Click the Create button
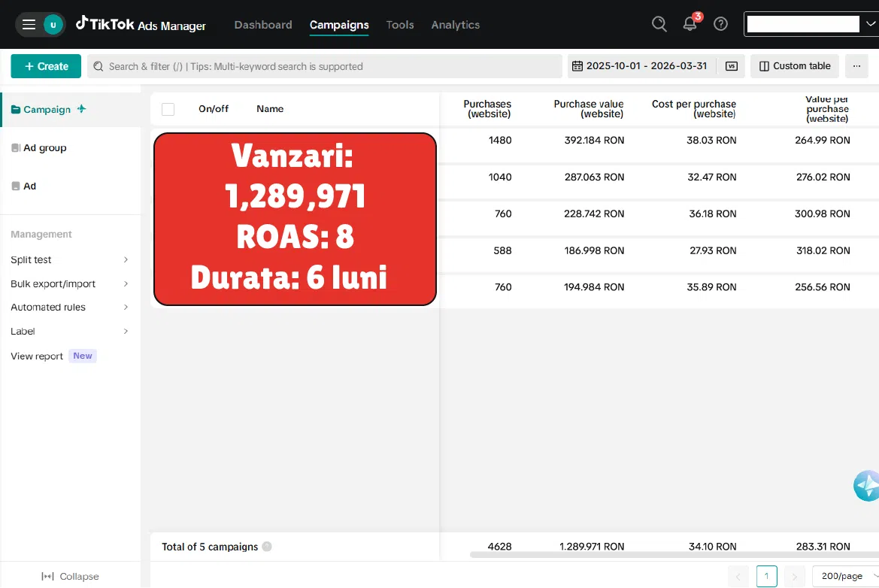Screen dimensions: 879x588 click(46, 66)
